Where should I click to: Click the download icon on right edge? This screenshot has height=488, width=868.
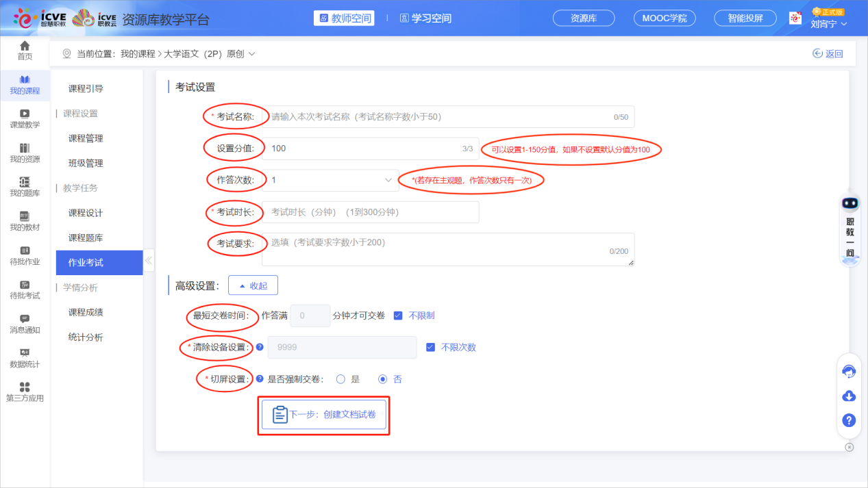pyautogui.click(x=849, y=396)
